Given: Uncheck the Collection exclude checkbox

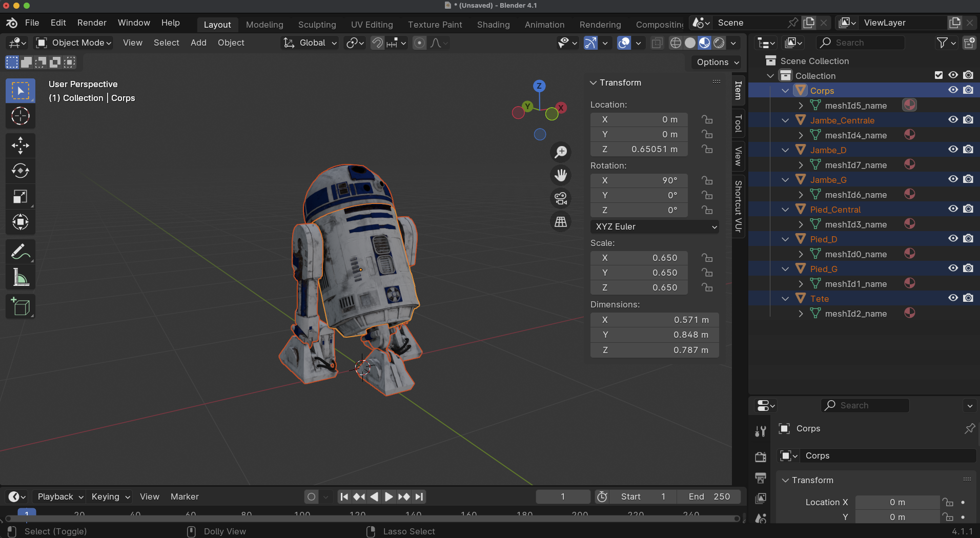Looking at the screenshot, I should coord(938,75).
